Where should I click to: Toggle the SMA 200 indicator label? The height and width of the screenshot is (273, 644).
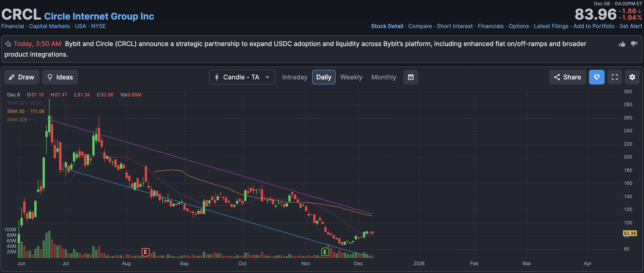click(17, 119)
